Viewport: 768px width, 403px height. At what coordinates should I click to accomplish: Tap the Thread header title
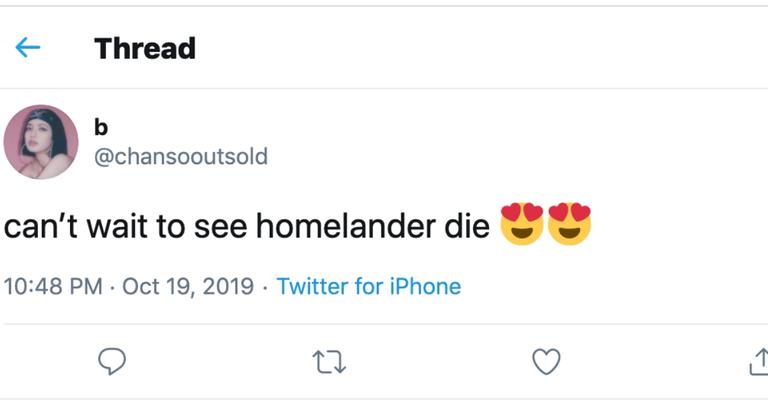(145, 48)
